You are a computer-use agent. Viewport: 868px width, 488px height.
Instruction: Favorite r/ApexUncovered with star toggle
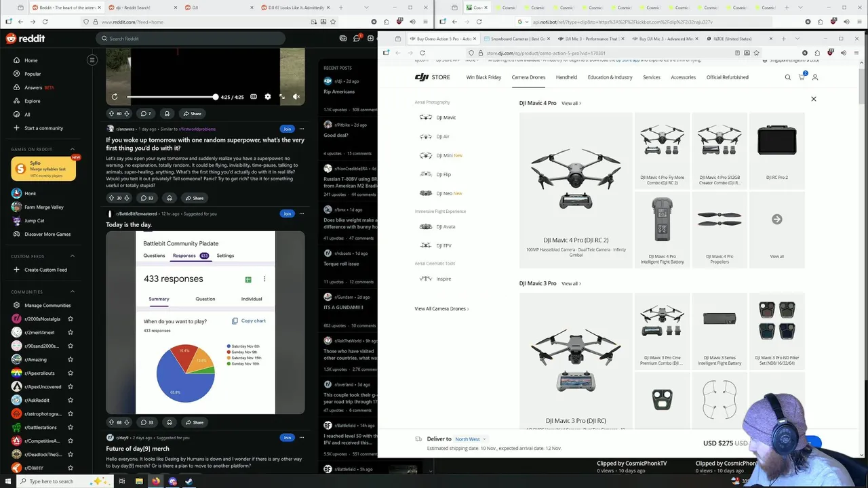click(71, 386)
